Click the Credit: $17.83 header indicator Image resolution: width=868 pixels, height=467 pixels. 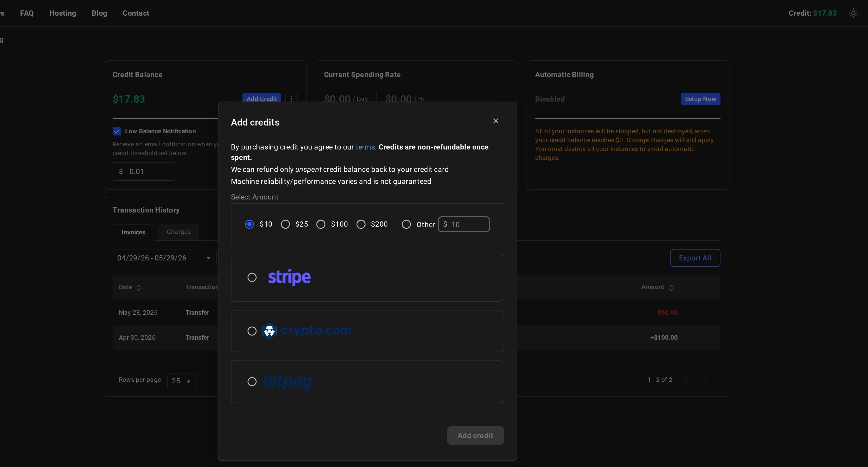pyautogui.click(x=812, y=13)
